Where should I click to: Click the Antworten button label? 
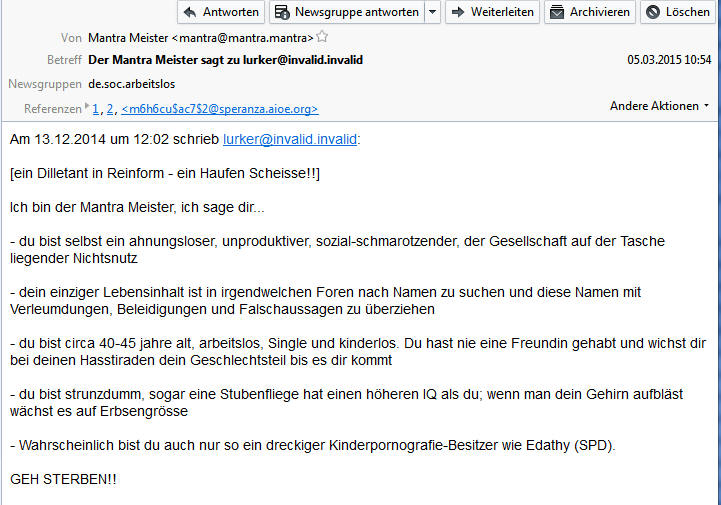pyautogui.click(x=231, y=12)
